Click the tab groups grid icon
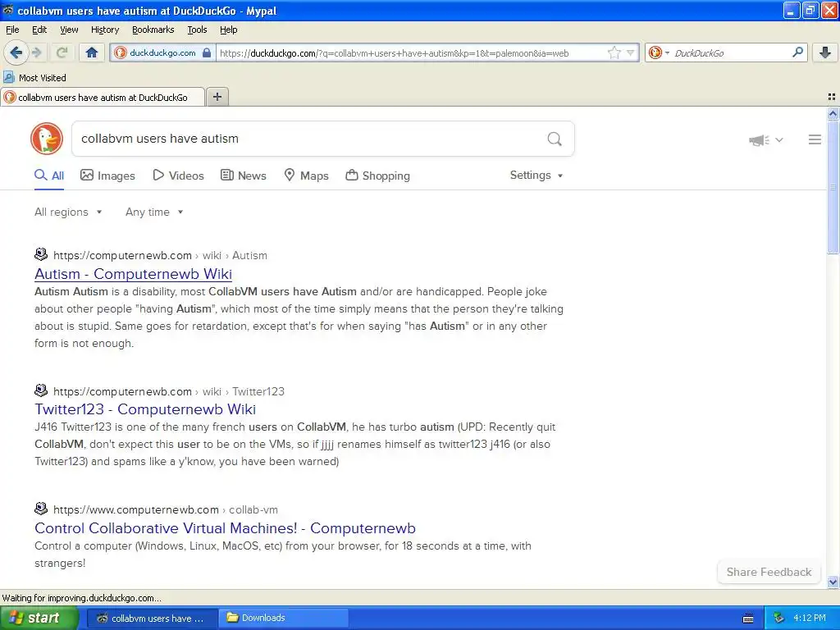Image resolution: width=840 pixels, height=630 pixels. point(832,97)
